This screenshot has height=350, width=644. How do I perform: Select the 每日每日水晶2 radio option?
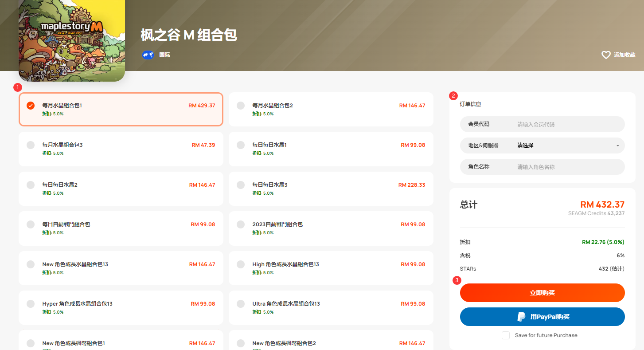coord(31,185)
